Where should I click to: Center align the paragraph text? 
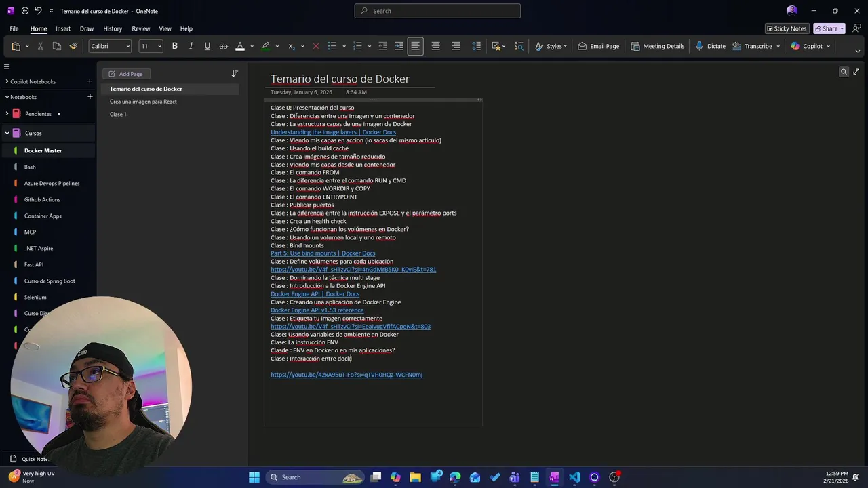pyautogui.click(x=436, y=46)
